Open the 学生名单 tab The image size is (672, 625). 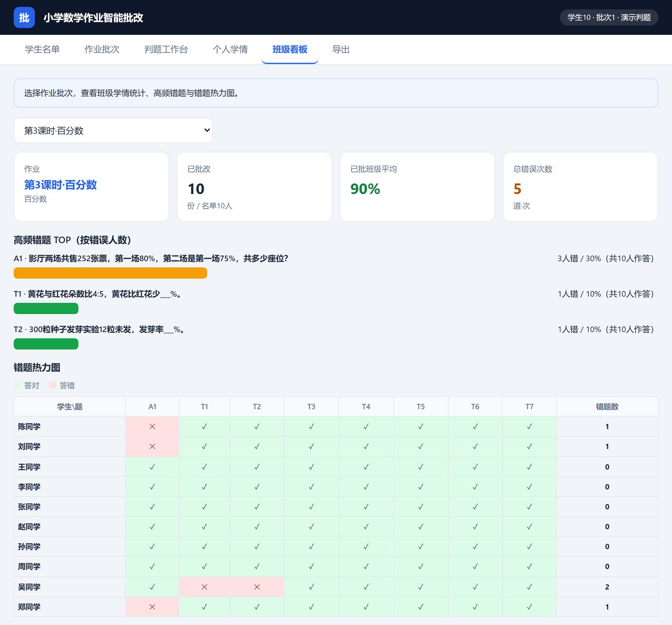[42, 50]
